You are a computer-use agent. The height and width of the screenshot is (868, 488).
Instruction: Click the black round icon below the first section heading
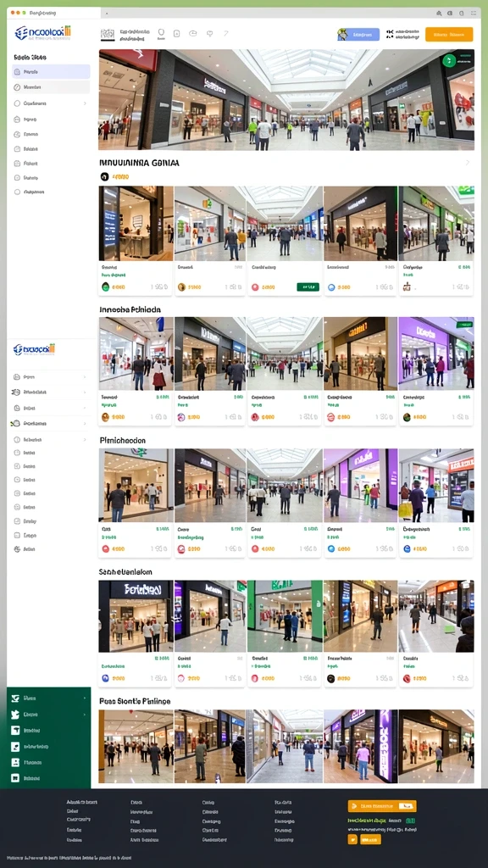(x=104, y=176)
